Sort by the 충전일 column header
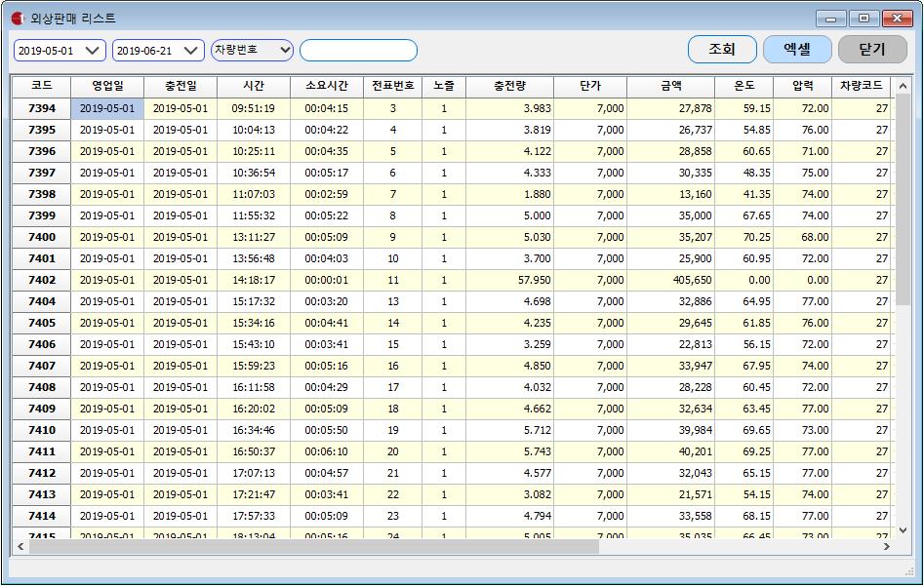 [181, 86]
